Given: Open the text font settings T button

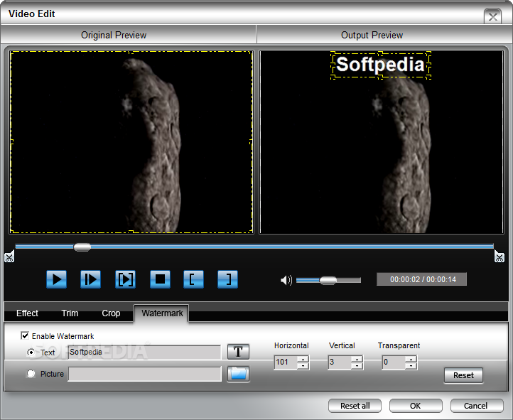Looking at the screenshot, I should coord(238,352).
